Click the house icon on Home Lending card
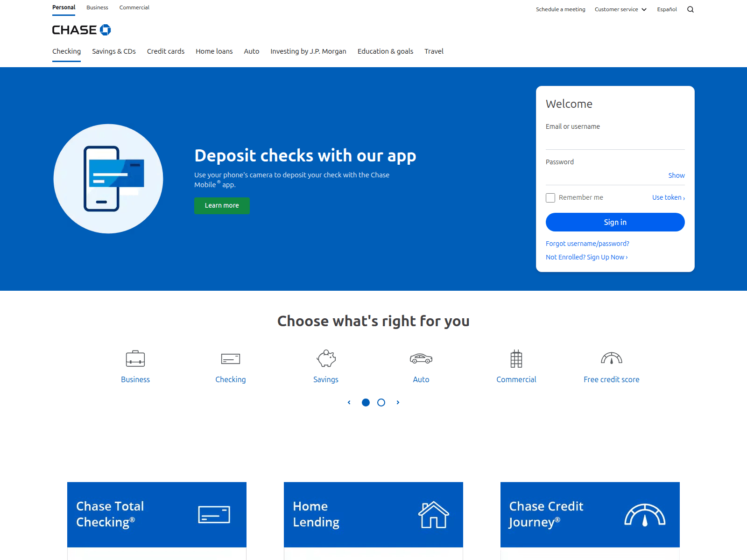This screenshot has width=747, height=560. 433,515
